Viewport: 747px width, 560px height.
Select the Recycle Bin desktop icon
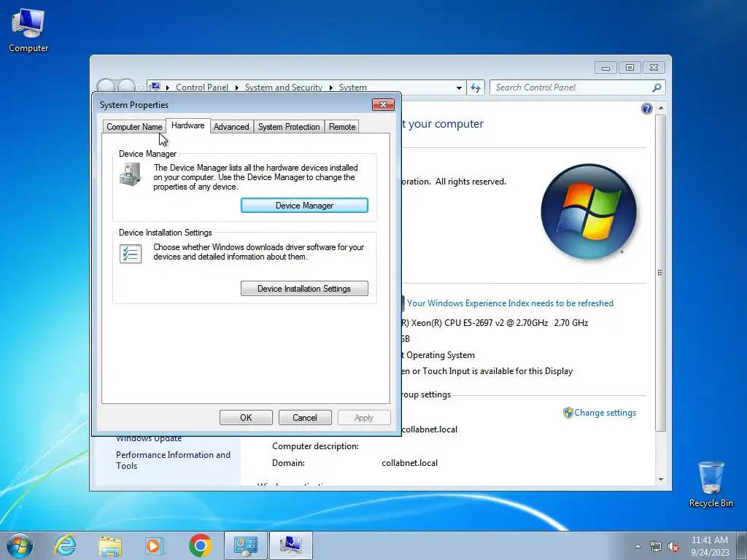point(711,484)
